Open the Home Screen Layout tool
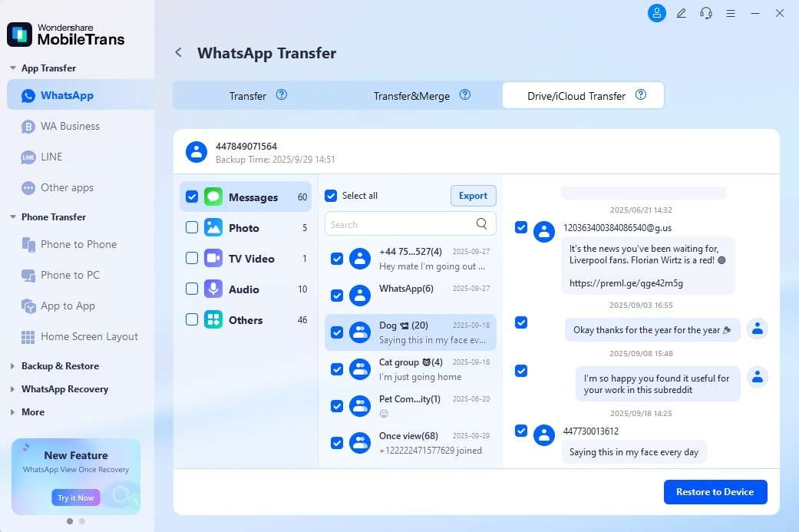 click(89, 336)
